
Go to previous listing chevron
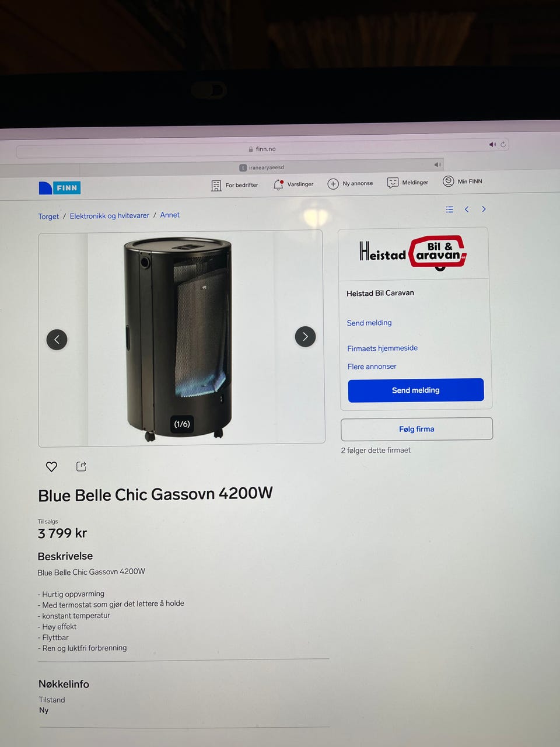point(467,209)
